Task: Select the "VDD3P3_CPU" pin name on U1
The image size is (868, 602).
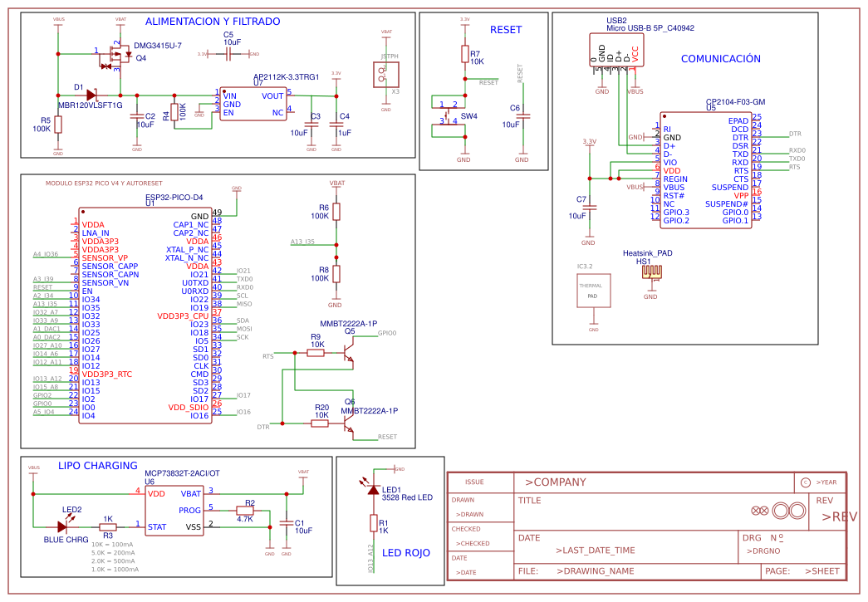Action: [x=183, y=316]
